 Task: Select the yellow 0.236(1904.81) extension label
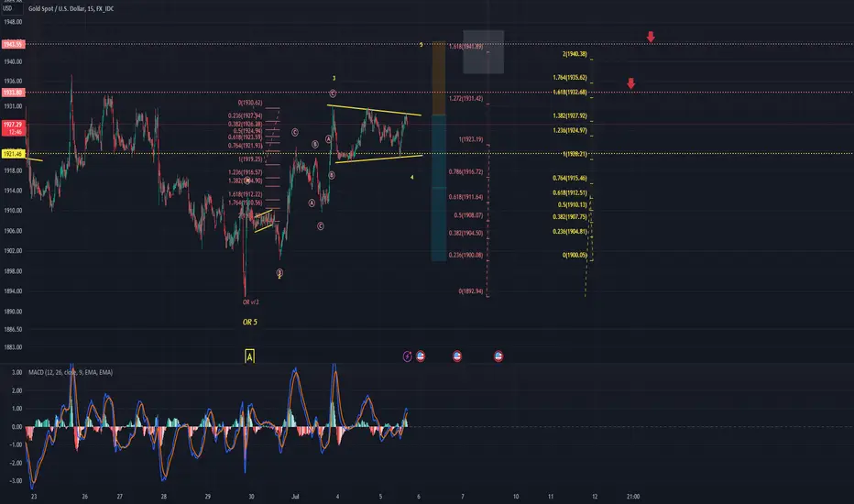pyautogui.click(x=570, y=232)
